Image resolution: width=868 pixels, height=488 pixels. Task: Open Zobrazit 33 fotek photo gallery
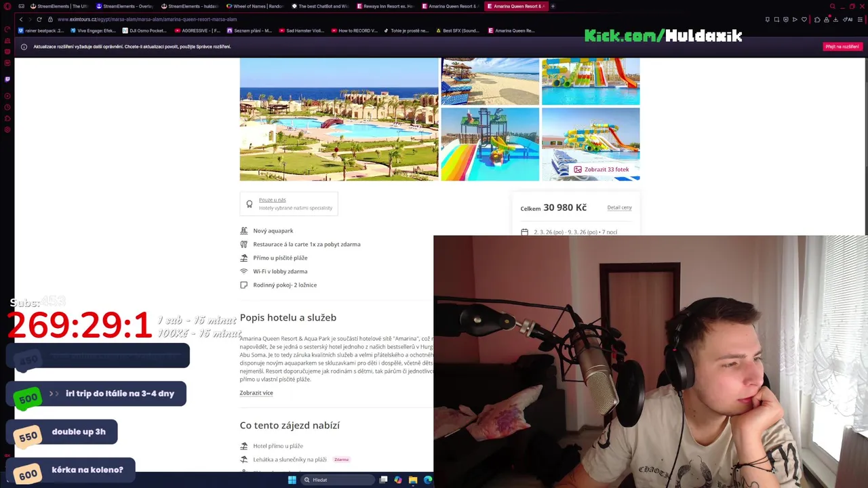(601, 169)
